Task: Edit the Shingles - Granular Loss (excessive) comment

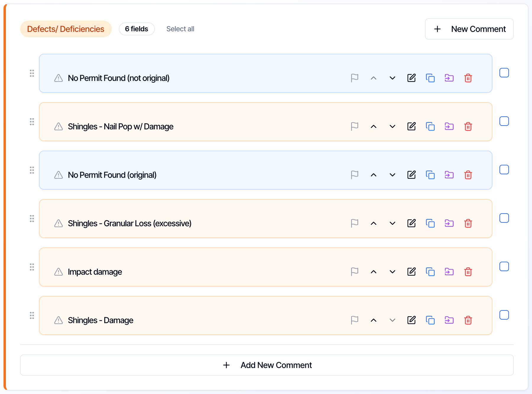Action: click(411, 223)
